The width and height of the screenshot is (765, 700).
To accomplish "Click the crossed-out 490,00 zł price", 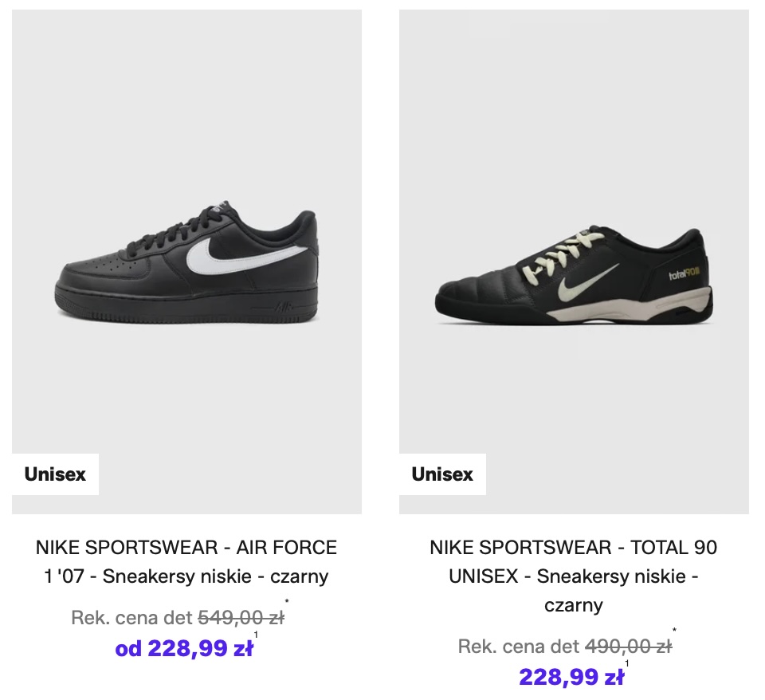I will pos(628,647).
